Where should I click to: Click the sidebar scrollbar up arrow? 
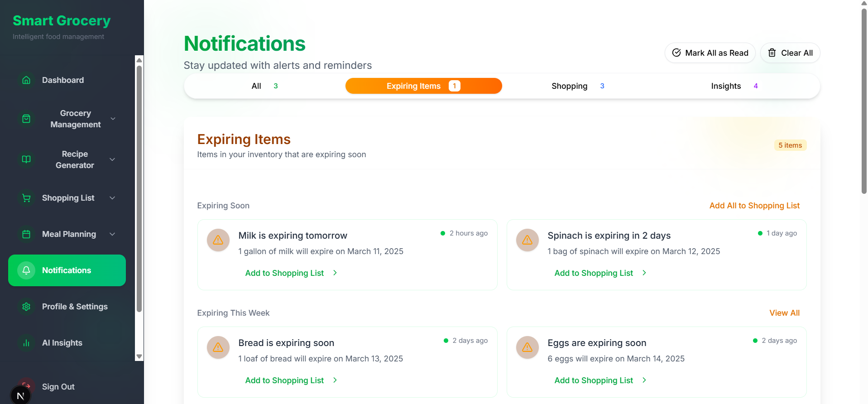(x=139, y=60)
